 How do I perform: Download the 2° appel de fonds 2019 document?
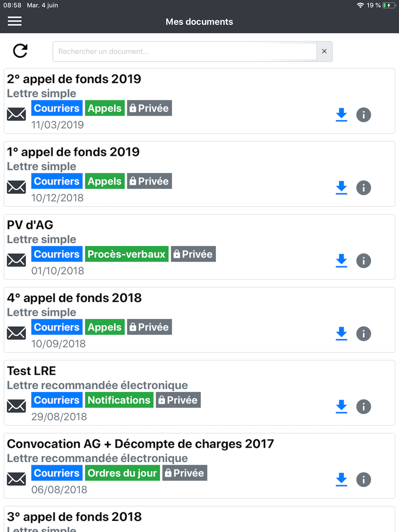pyautogui.click(x=342, y=115)
